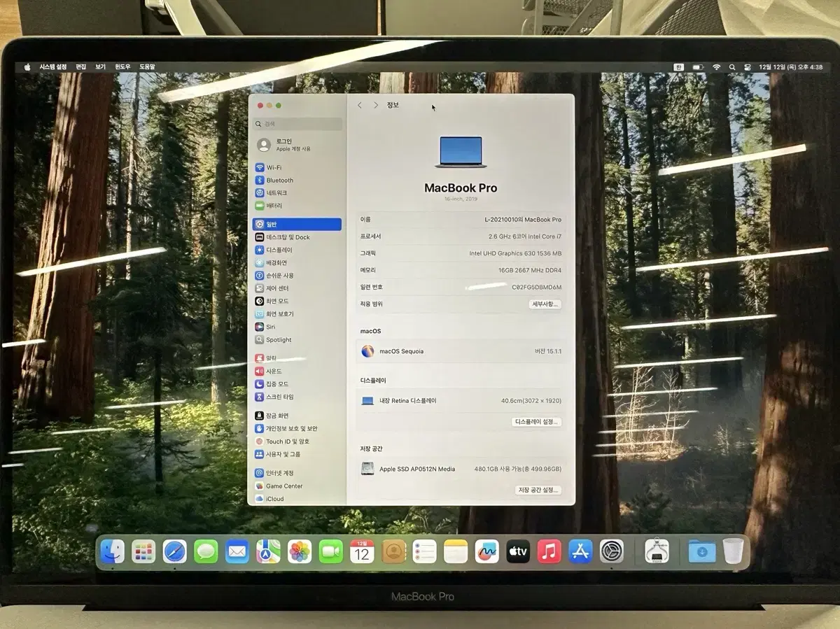Launch FaceTime from the Dock
The height and width of the screenshot is (629, 840).
tap(331, 551)
